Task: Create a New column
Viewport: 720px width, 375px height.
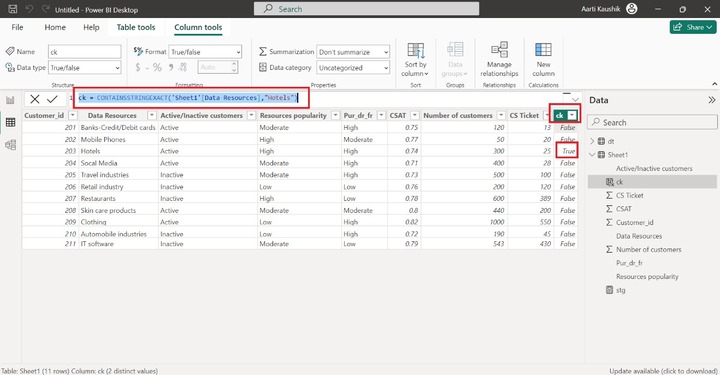Action: [x=543, y=60]
